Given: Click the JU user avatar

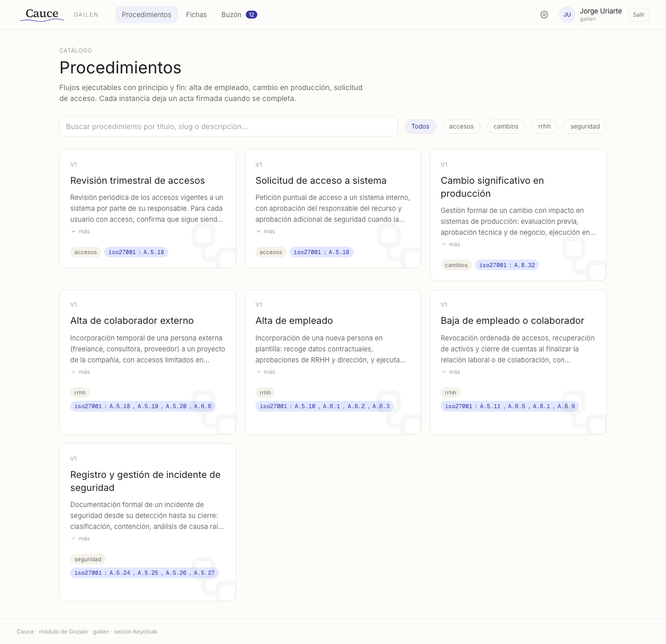Looking at the screenshot, I should (x=567, y=15).
